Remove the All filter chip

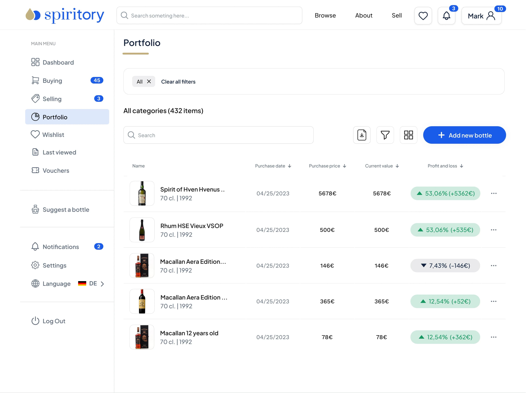pos(149,81)
